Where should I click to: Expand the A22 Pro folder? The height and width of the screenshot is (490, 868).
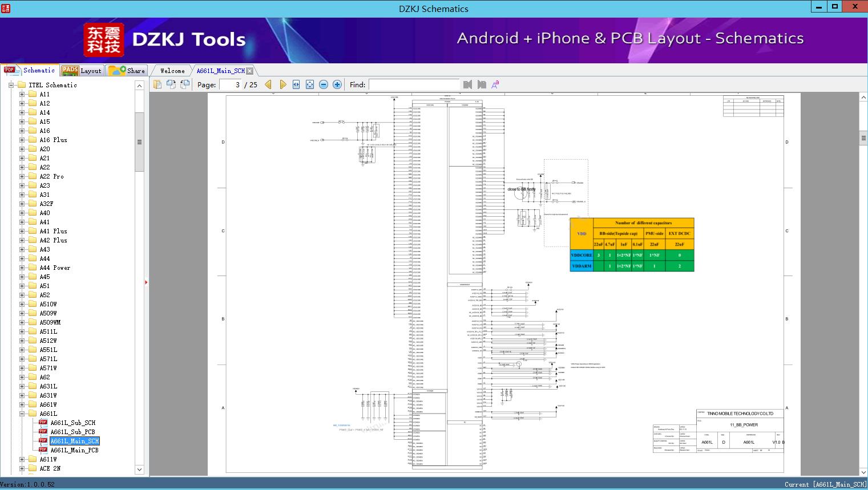(x=22, y=176)
